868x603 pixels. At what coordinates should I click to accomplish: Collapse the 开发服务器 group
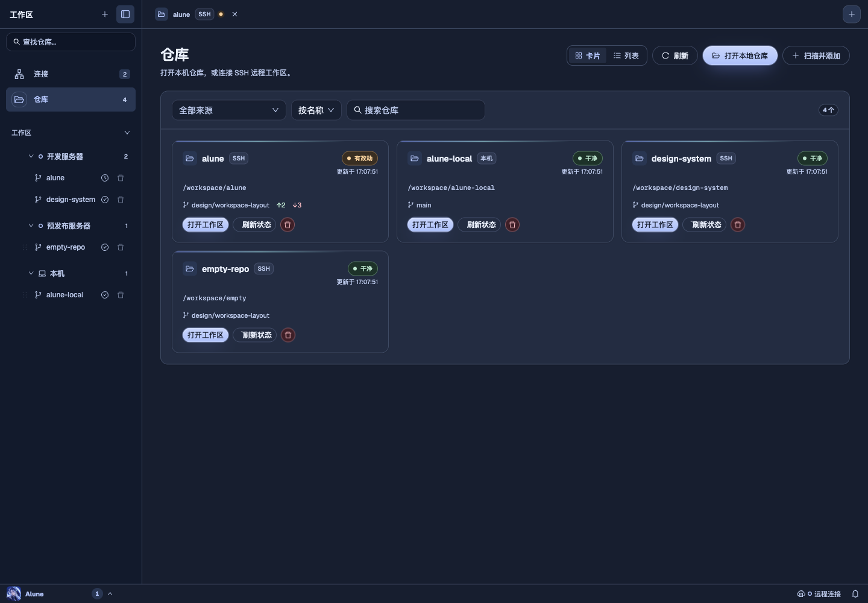click(31, 156)
